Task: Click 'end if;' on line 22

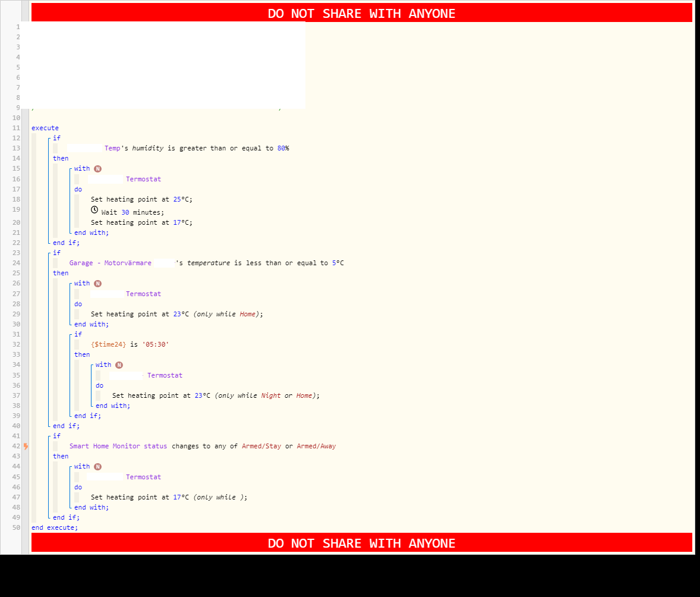Action: pyautogui.click(x=66, y=243)
